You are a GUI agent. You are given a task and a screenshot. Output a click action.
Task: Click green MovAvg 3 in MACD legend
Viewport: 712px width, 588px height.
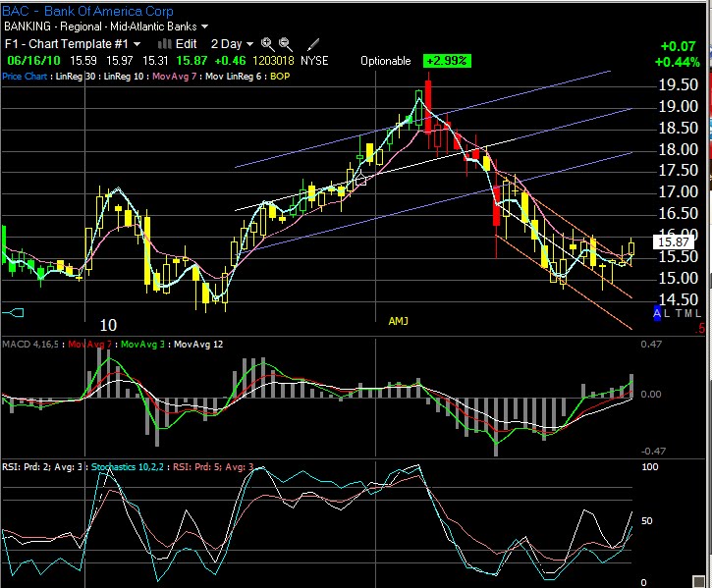point(142,345)
